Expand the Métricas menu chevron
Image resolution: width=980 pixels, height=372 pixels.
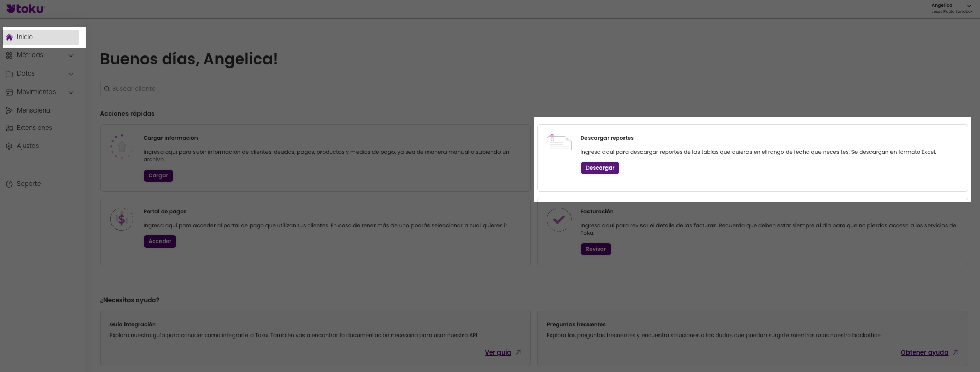pos(71,55)
